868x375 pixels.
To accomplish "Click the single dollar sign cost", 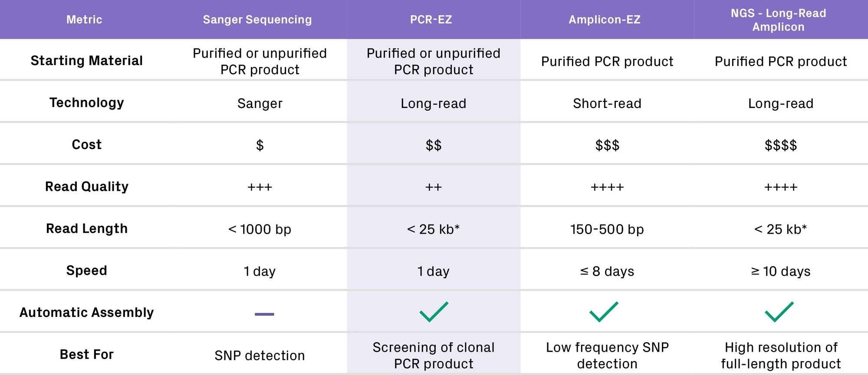I will pyautogui.click(x=260, y=145).
